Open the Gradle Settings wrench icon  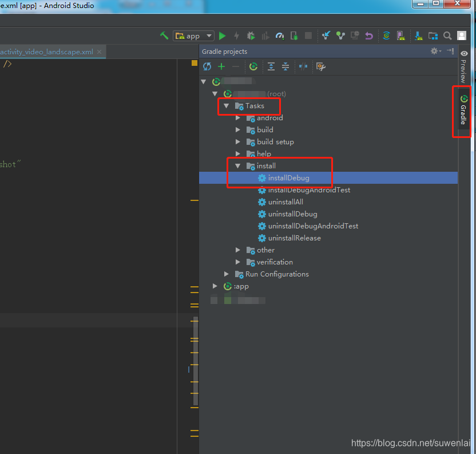[321, 66]
